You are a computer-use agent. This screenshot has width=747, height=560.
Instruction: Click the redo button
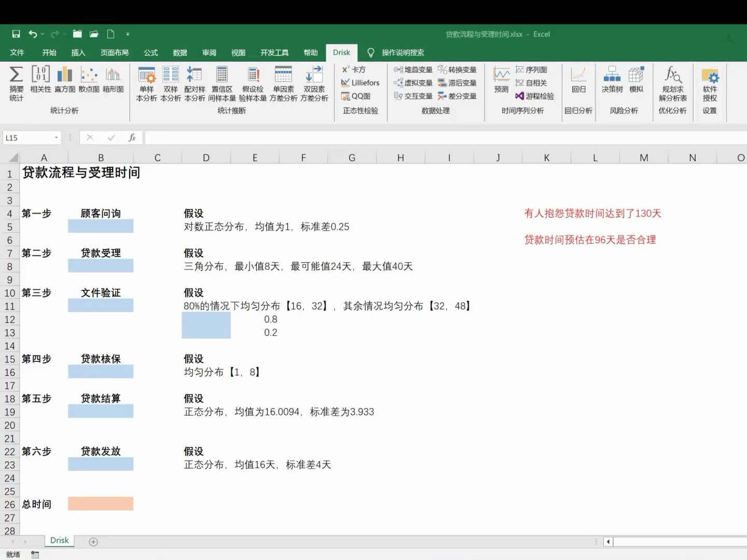tap(54, 34)
